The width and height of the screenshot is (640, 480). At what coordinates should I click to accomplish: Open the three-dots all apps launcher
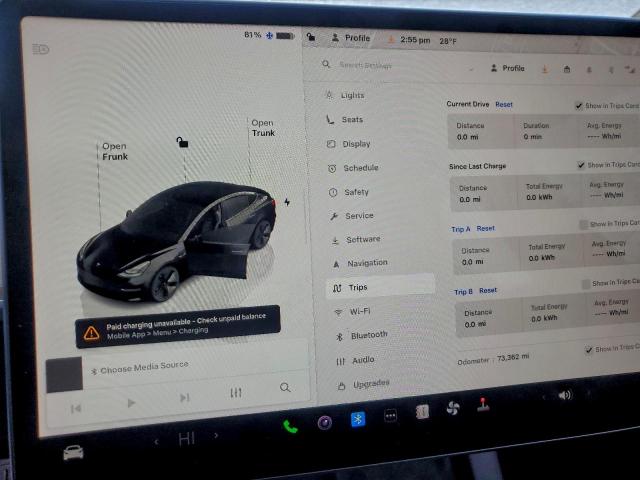(x=390, y=416)
